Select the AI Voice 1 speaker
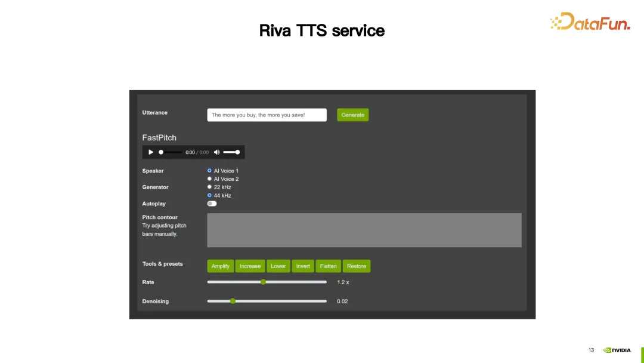This screenshot has height=363, width=644. click(x=208, y=170)
